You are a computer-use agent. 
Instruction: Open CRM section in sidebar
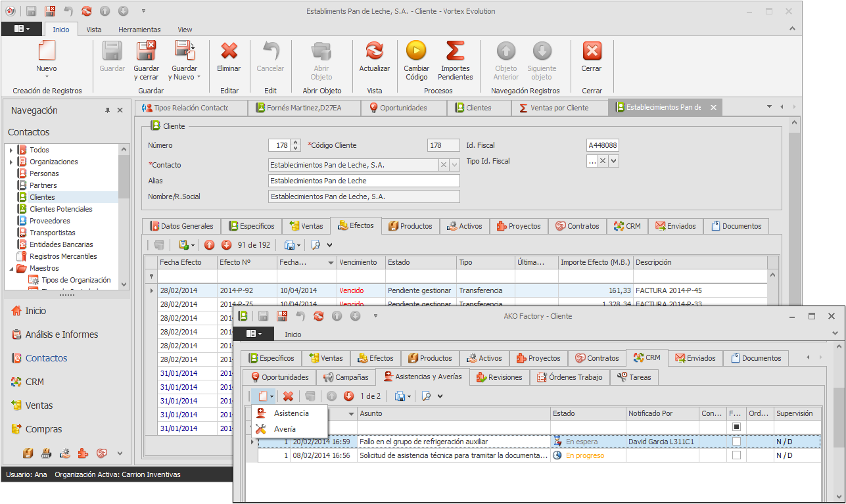28,382
